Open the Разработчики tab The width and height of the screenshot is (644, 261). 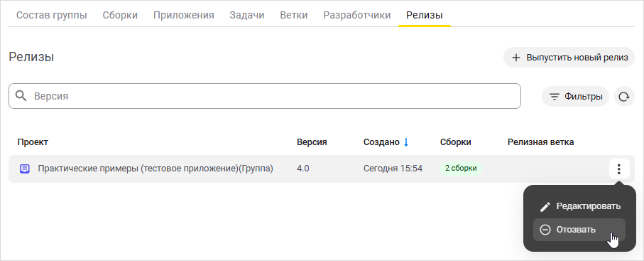pyautogui.click(x=357, y=16)
